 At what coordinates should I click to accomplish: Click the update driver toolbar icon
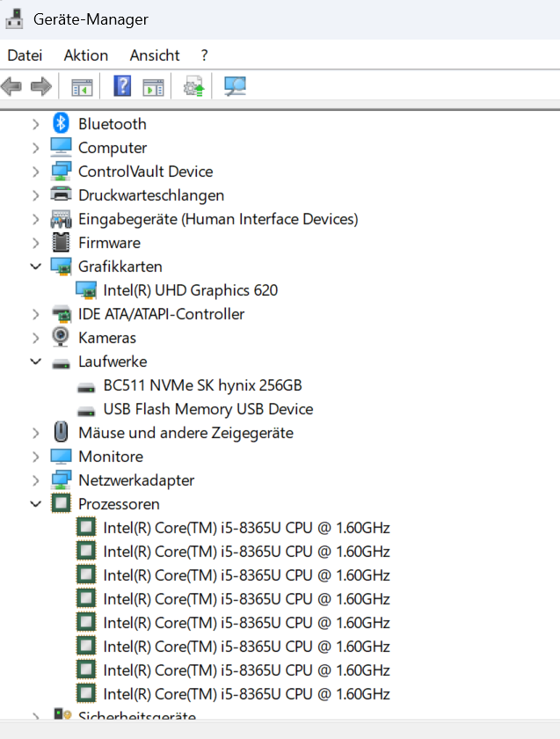[193, 86]
